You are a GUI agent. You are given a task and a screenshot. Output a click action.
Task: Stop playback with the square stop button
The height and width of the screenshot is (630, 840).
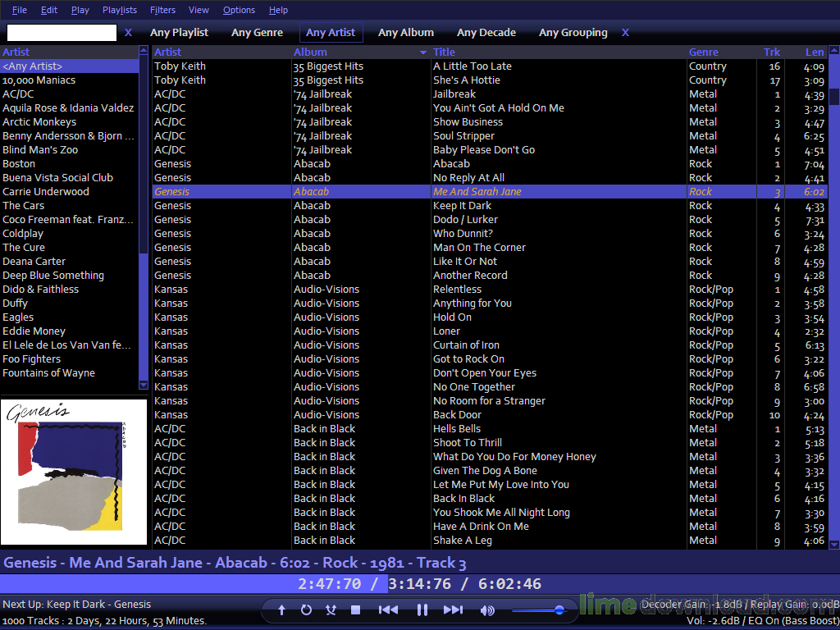coord(355,609)
